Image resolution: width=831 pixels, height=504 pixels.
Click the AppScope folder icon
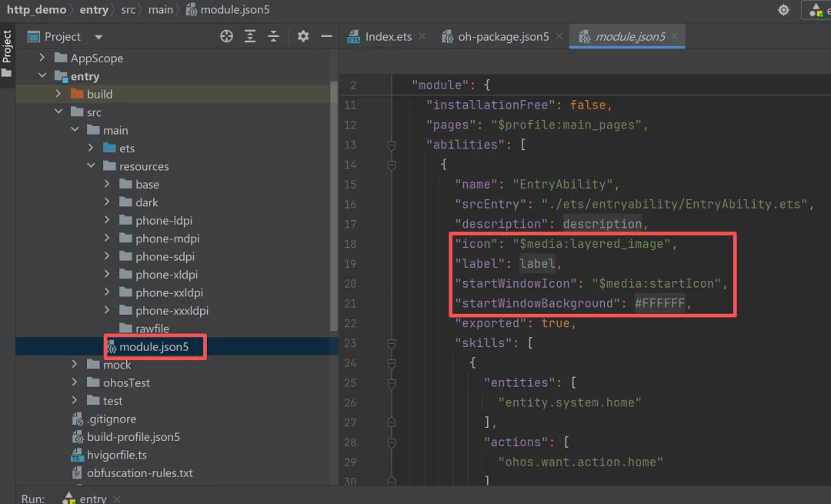[x=61, y=57]
